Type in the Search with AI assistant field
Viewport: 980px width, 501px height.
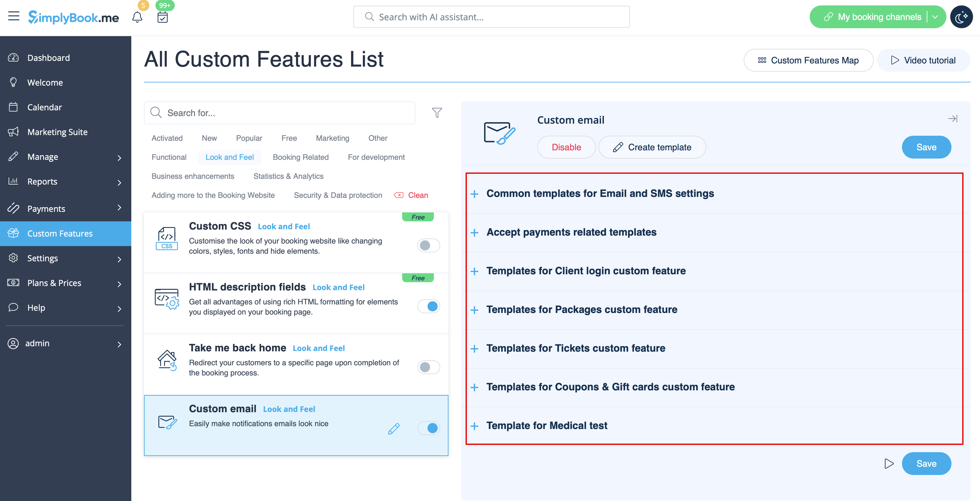click(x=491, y=17)
